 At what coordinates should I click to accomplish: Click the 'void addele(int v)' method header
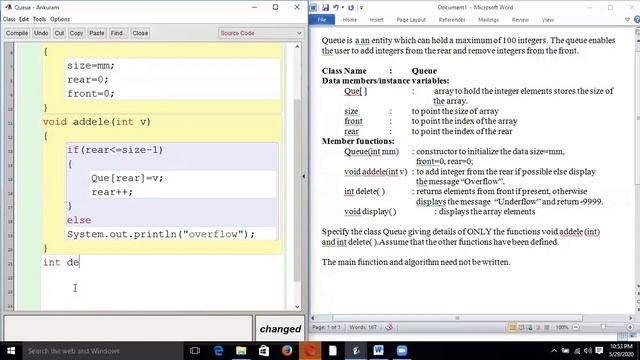(97, 122)
